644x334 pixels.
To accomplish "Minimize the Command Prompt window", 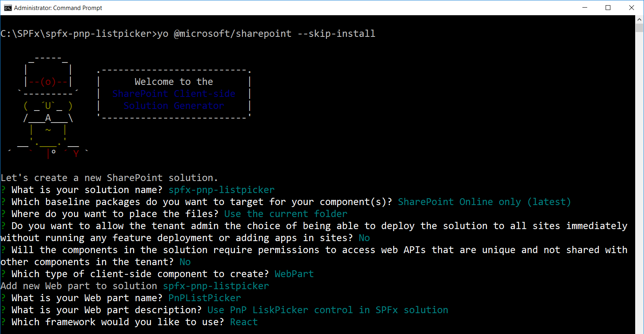I will point(585,8).
